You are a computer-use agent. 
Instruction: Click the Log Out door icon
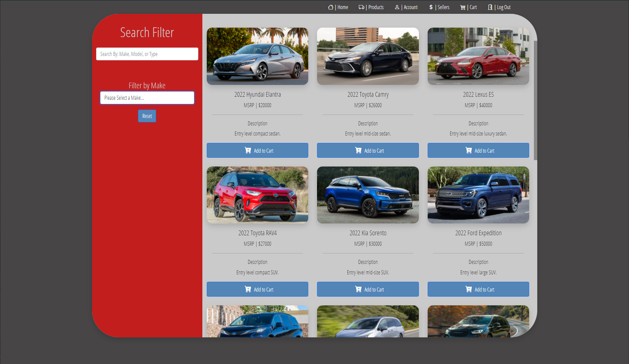(490, 7)
